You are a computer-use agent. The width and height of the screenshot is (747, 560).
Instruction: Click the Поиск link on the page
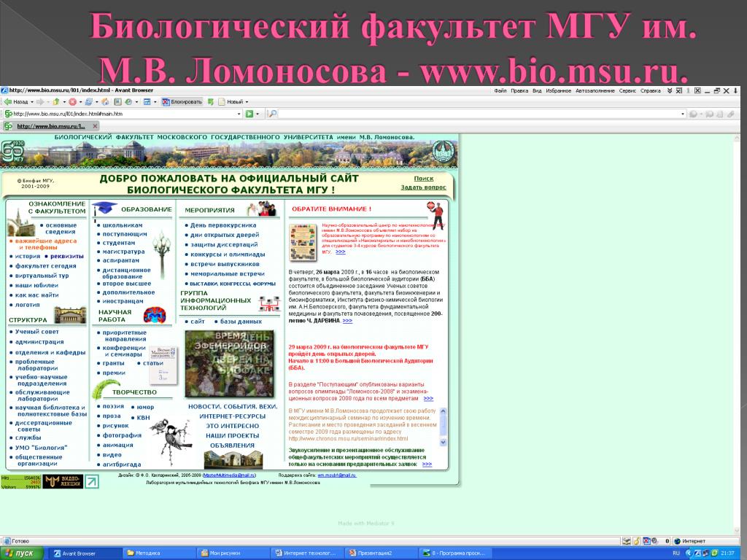point(424,179)
